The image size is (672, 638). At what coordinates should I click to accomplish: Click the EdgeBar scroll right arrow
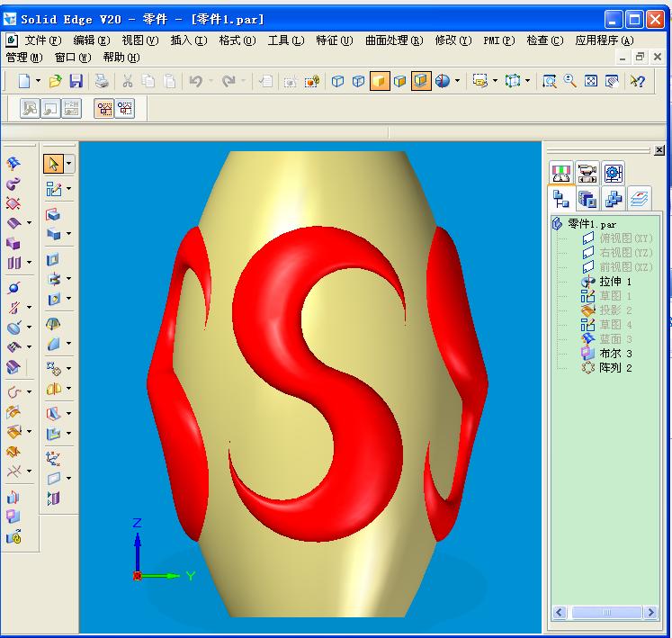(x=651, y=612)
